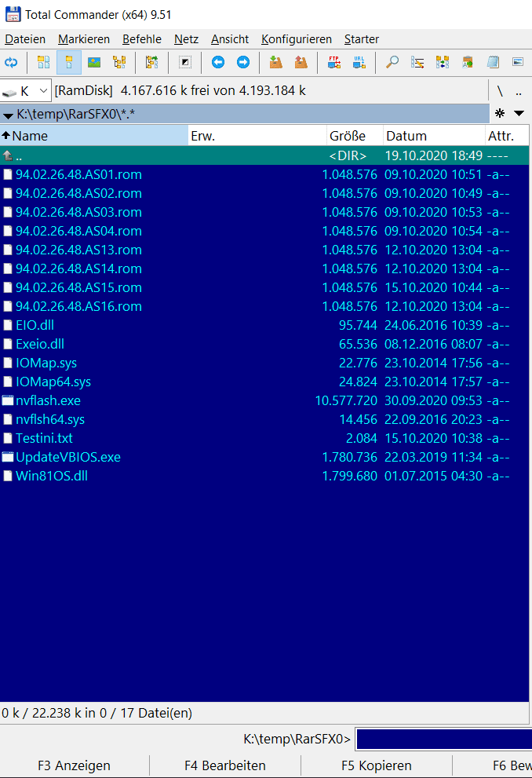Go to parent directory with '..' button
Screen dimensions: 532x778
pos(518,91)
